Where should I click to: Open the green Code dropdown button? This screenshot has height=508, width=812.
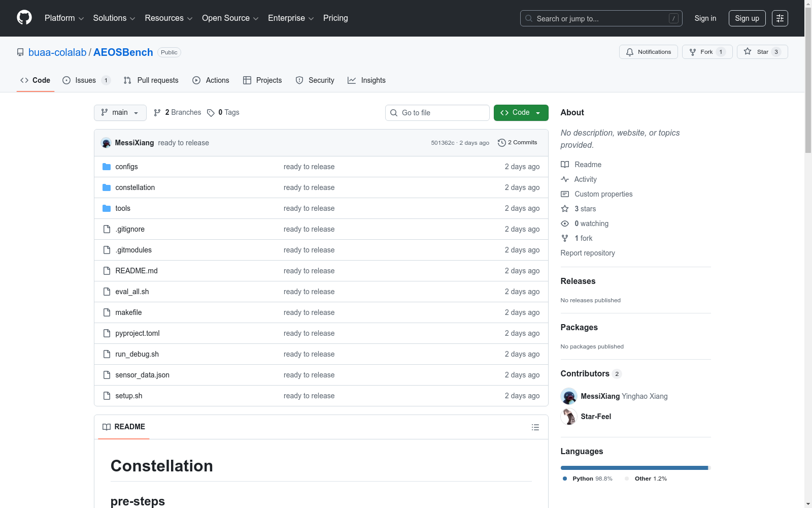tap(521, 113)
